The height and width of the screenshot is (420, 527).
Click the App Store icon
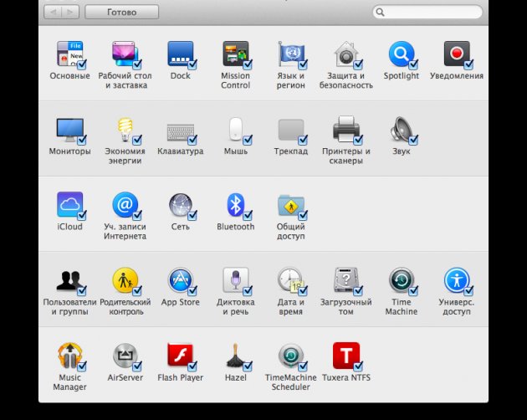[181, 279]
